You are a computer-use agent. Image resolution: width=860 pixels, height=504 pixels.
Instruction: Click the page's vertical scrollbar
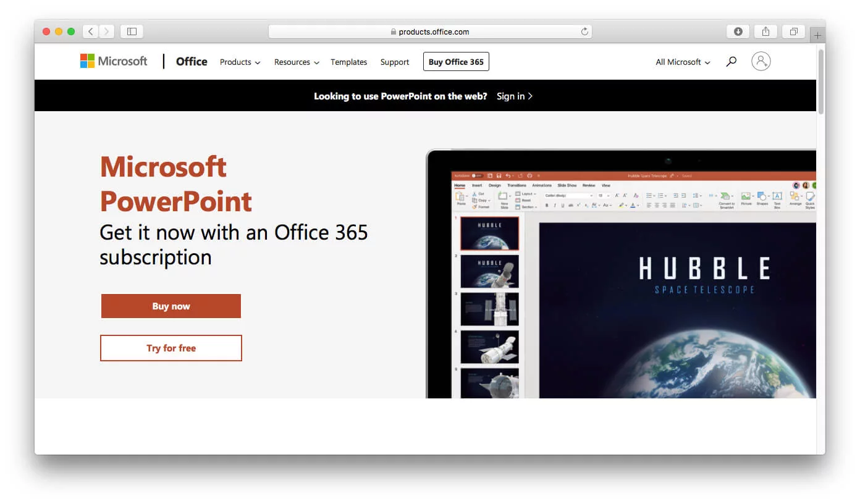pos(821,82)
